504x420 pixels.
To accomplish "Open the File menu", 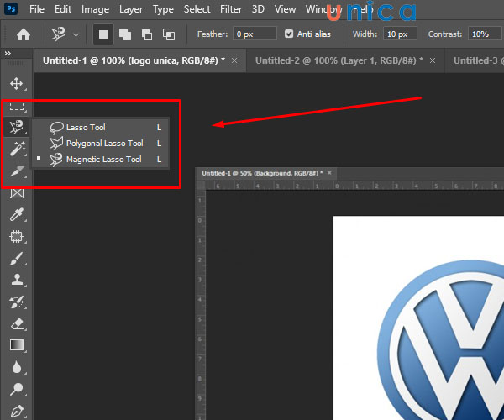I will (37, 9).
